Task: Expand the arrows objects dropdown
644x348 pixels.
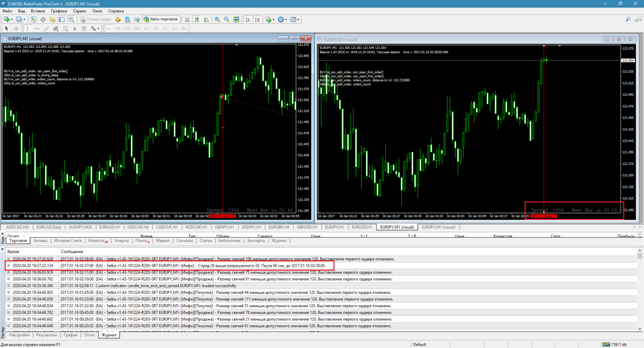Action: [95, 28]
